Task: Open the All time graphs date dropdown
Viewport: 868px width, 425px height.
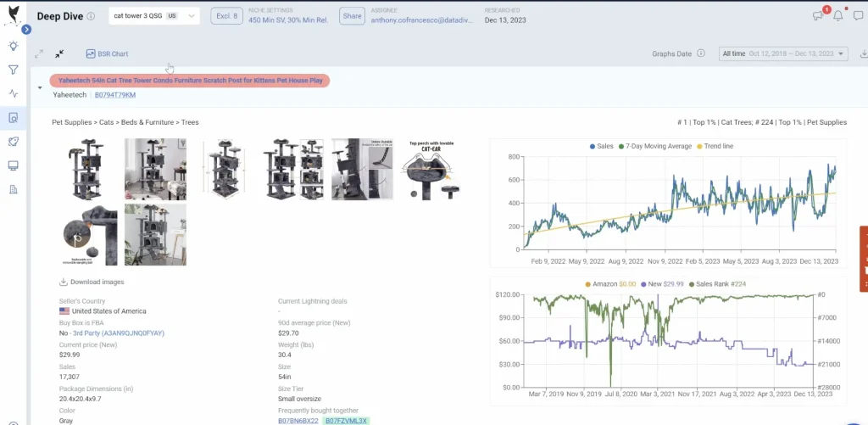Action: pyautogui.click(x=782, y=53)
